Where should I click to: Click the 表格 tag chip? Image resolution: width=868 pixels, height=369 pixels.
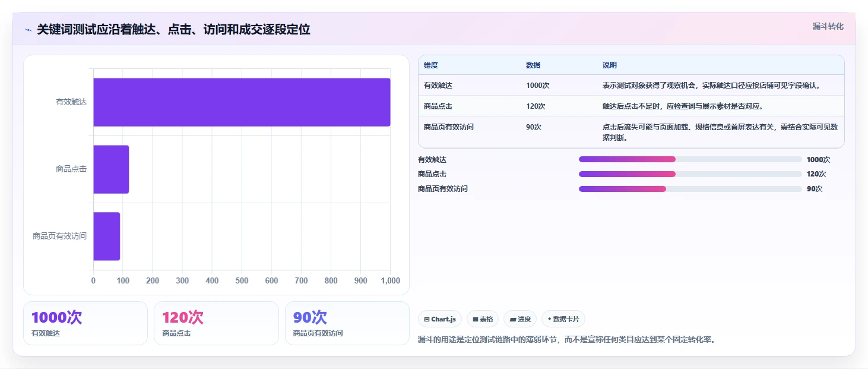(x=483, y=319)
